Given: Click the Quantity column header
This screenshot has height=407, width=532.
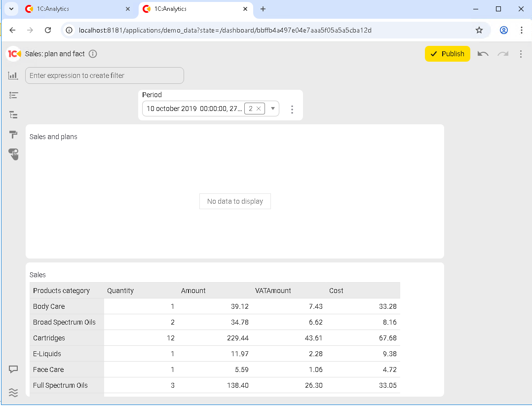Looking at the screenshot, I should (x=120, y=291).
